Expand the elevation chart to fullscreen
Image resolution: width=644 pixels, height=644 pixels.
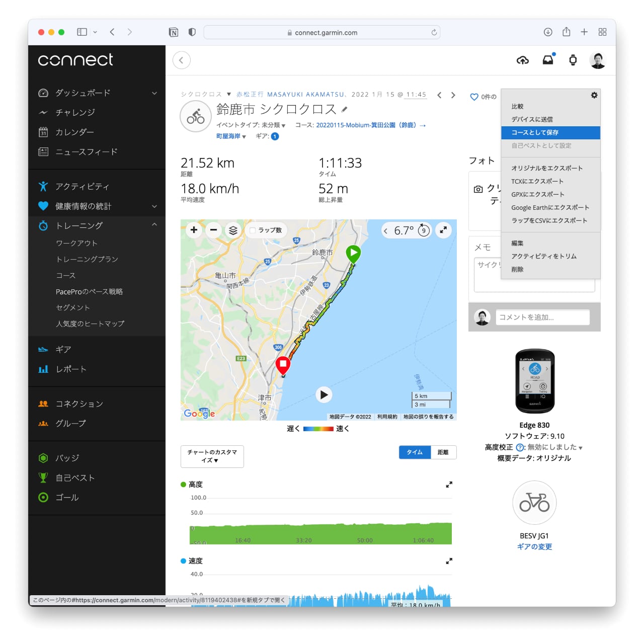449,485
